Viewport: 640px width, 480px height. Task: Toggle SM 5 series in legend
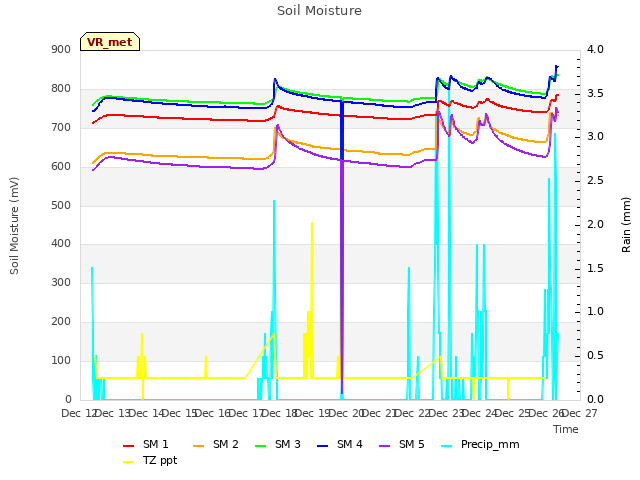tap(402, 444)
